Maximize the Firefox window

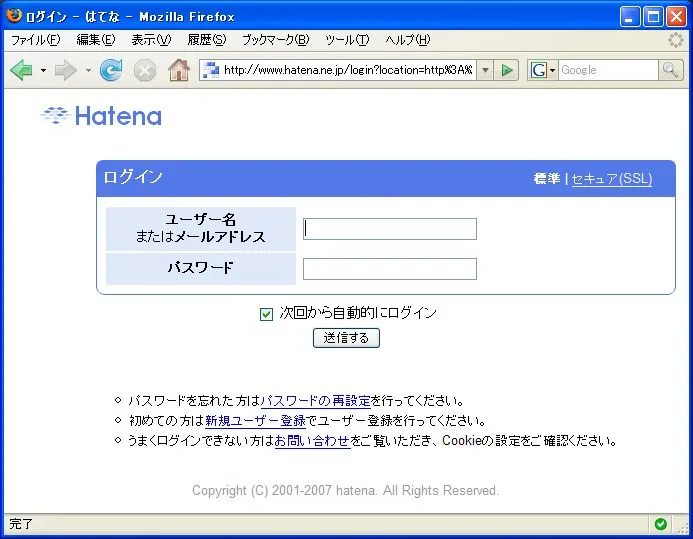click(653, 17)
